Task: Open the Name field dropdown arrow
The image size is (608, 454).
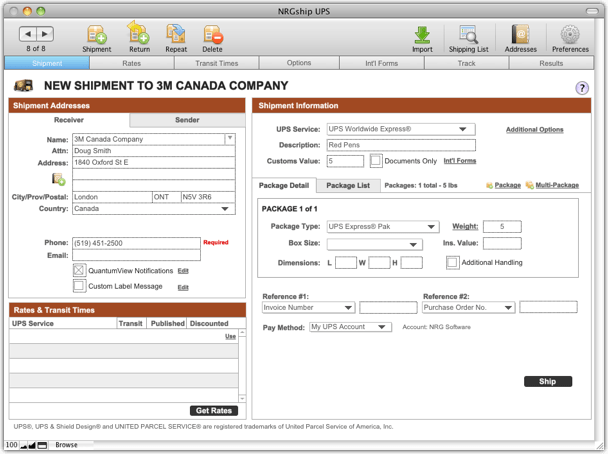Action: click(x=230, y=138)
